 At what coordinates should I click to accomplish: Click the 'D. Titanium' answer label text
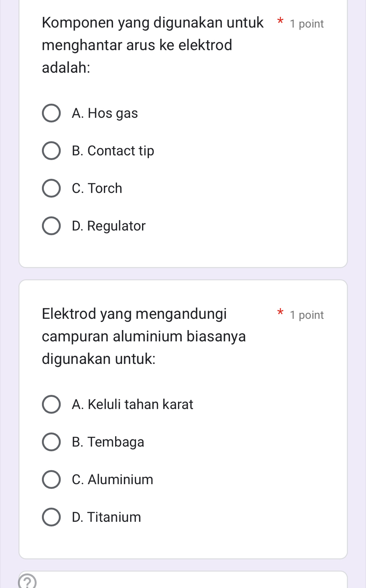click(x=106, y=517)
